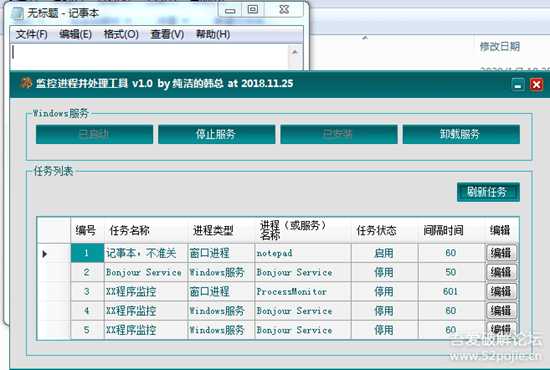Click the 刷新任务 button
This screenshot has width=550, height=370.
488,192
